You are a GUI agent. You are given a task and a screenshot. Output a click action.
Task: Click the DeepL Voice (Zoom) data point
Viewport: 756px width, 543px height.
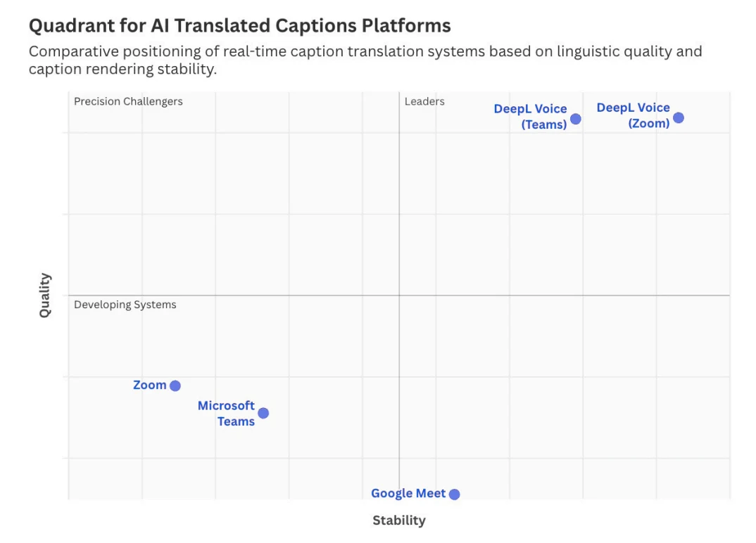[x=679, y=117]
